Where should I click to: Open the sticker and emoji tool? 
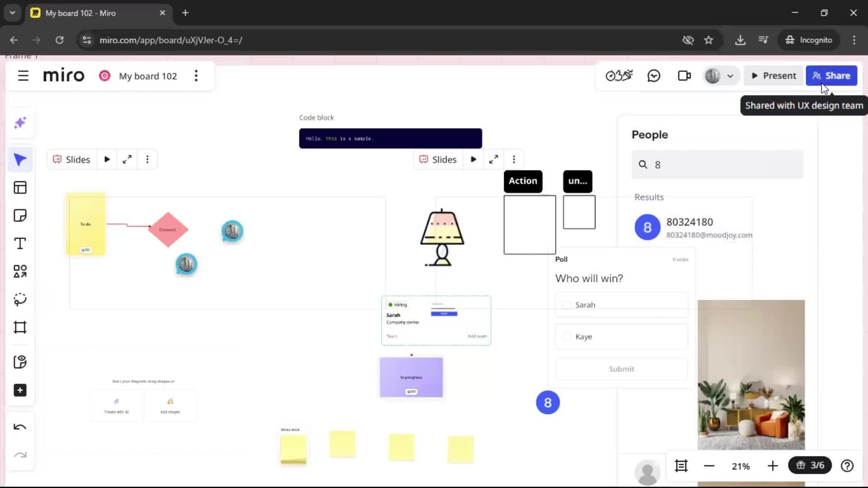20,362
